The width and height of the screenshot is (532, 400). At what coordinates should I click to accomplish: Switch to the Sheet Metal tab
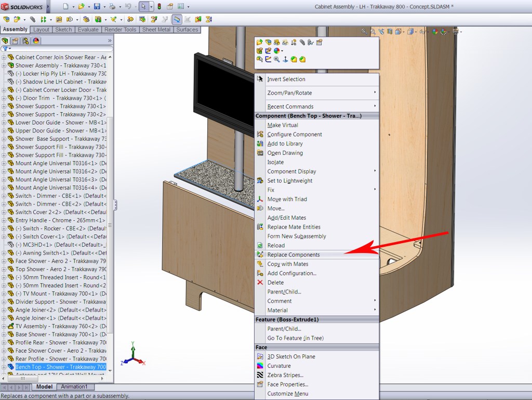tap(156, 30)
